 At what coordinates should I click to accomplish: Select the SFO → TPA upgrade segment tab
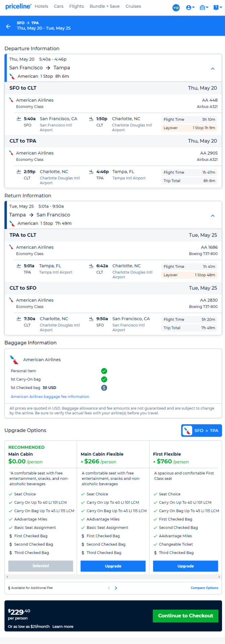coord(201,430)
